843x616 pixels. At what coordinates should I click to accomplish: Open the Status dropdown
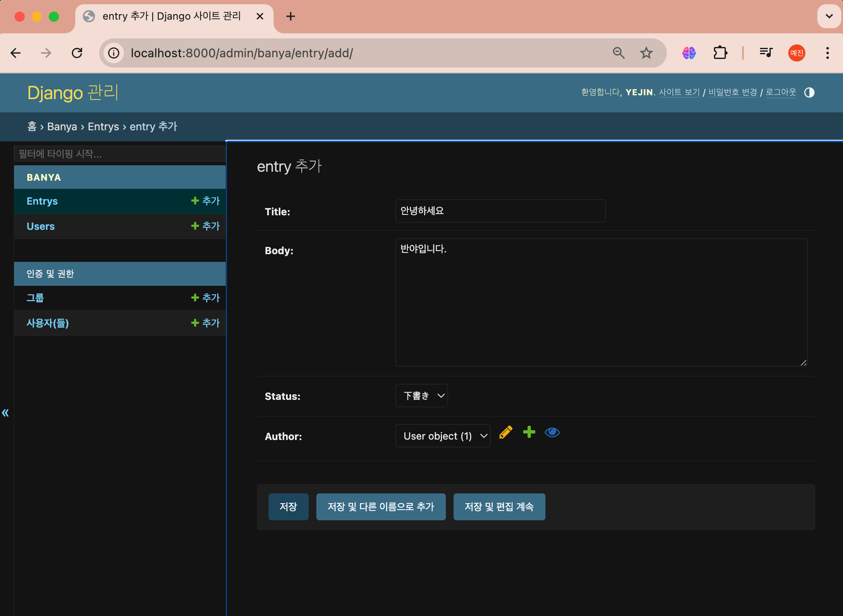(421, 396)
